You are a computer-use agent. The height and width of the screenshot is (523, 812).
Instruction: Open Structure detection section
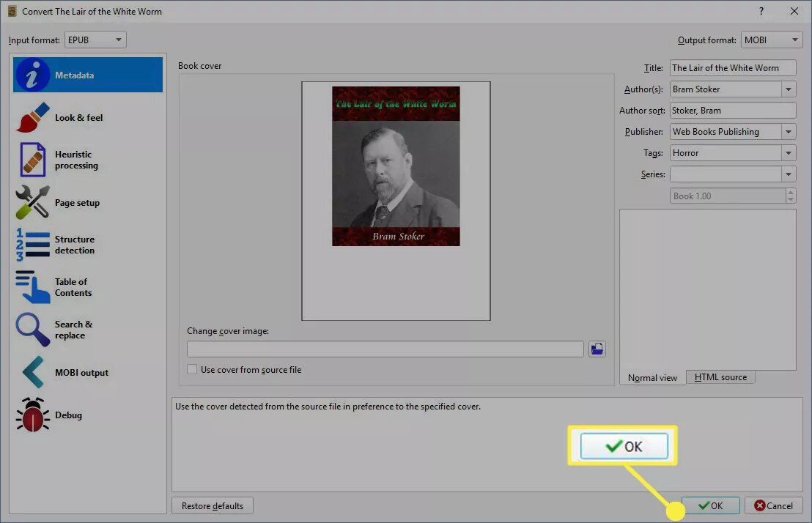click(32, 245)
